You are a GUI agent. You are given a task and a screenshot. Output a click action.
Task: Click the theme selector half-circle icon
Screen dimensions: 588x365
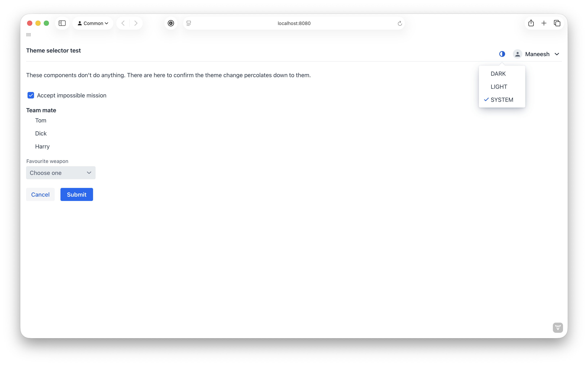(x=502, y=54)
